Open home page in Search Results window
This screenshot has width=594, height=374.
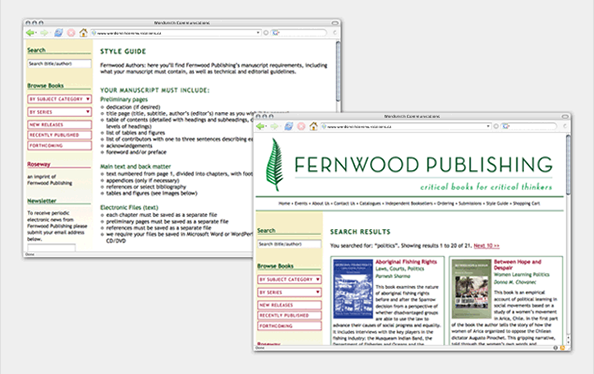tap(313, 126)
